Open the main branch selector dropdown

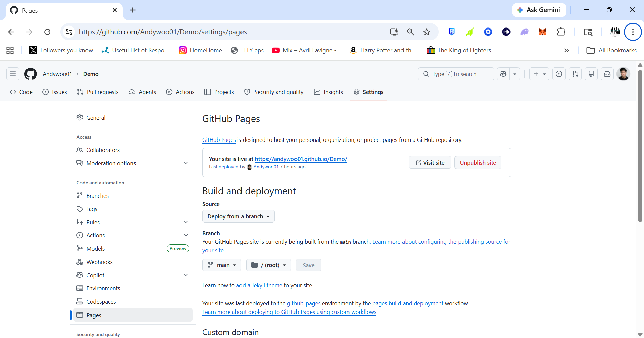[222, 265]
